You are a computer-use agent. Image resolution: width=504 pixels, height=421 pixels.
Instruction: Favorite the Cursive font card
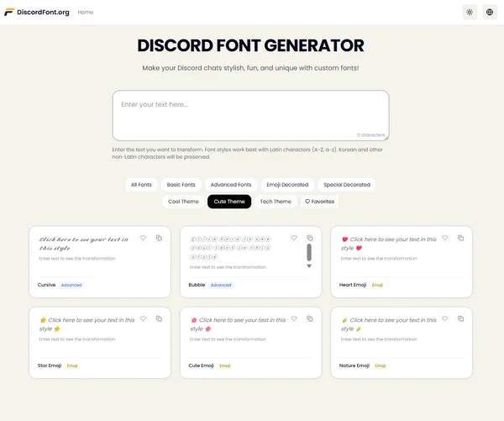coord(143,238)
